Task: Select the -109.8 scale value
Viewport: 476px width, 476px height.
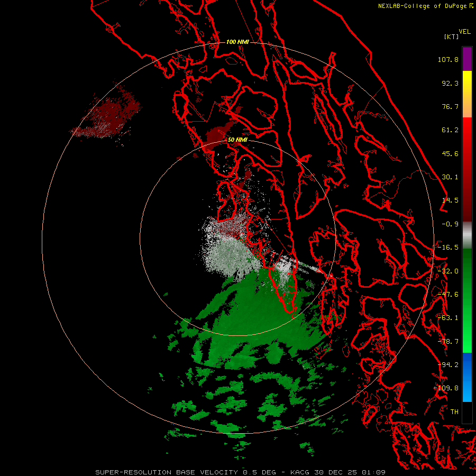Action: click(446, 388)
